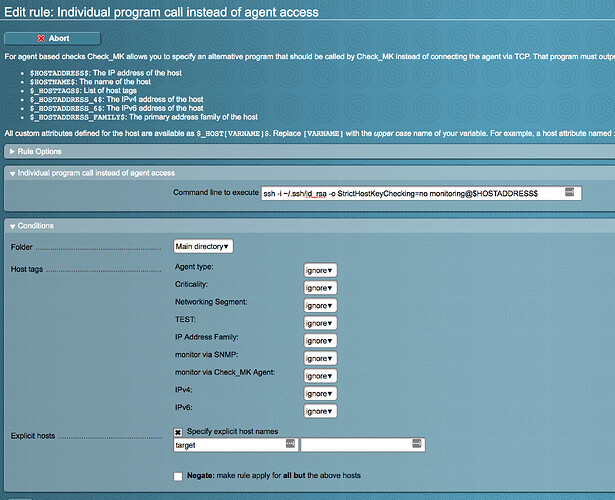This screenshot has height=500, width=615.
Task: Click the icon inside the command line field
Action: tap(570, 192)
